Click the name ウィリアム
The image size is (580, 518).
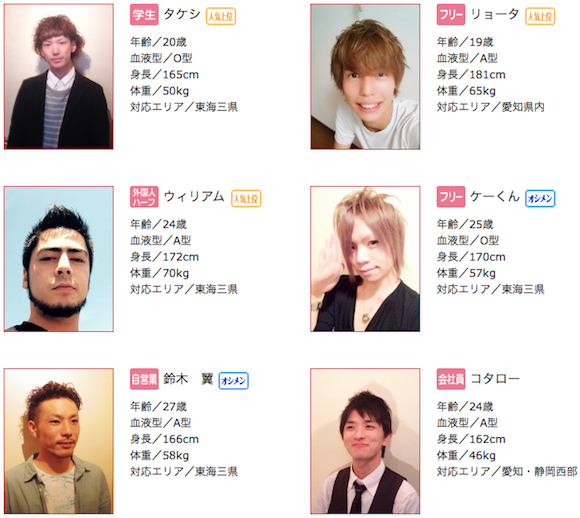click(x=194, y=196)
